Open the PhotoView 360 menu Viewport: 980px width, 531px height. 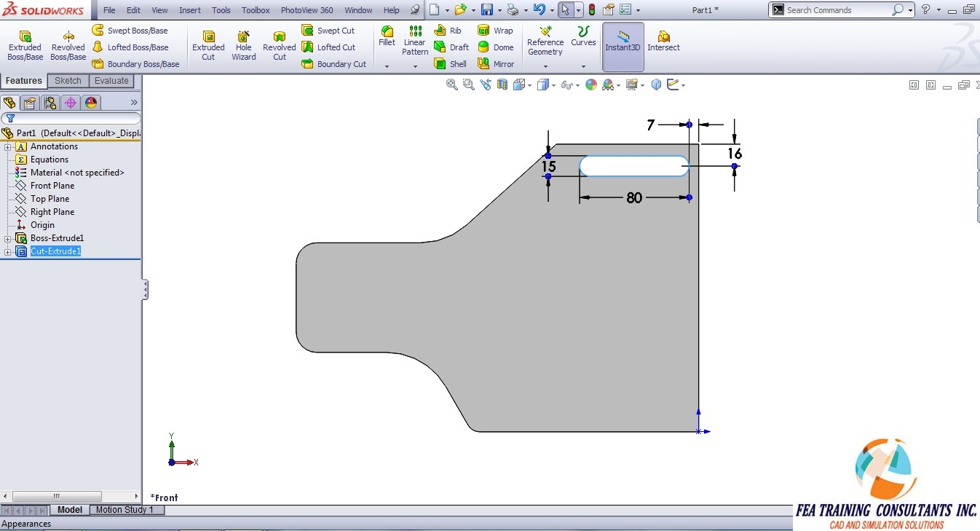tap(307, 10)
